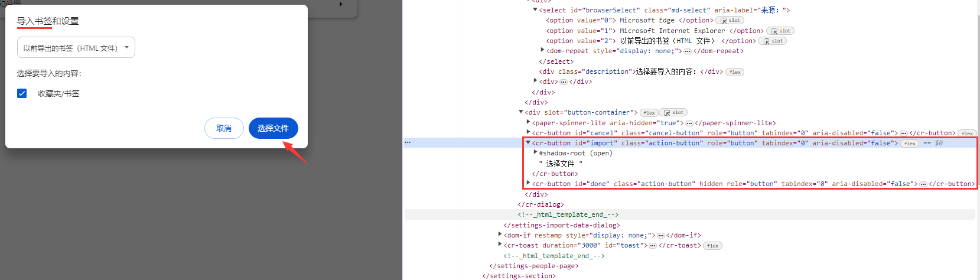
Task: Expand the #shadow-root (open) node
Action: pos(535,152)
